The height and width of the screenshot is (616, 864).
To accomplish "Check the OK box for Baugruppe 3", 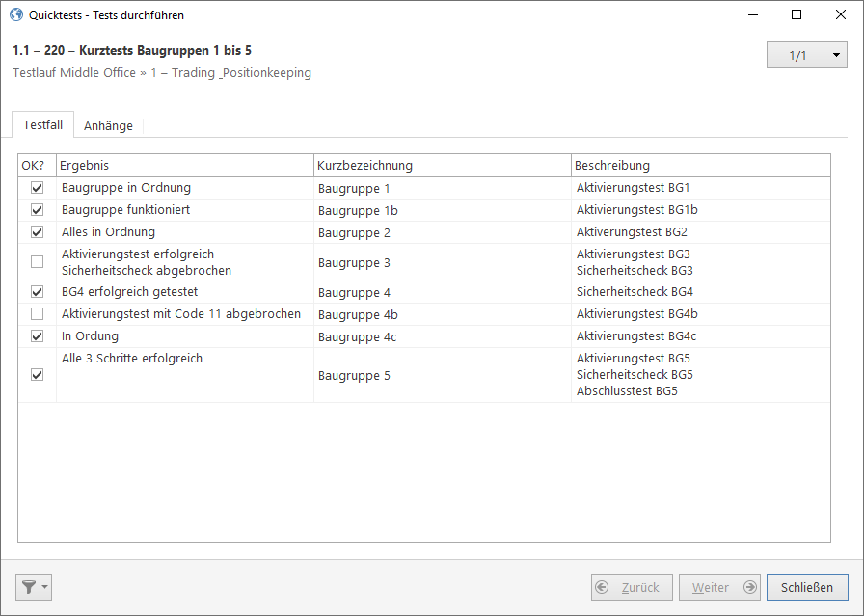I will pyautogui.click(x=37, y=261).
